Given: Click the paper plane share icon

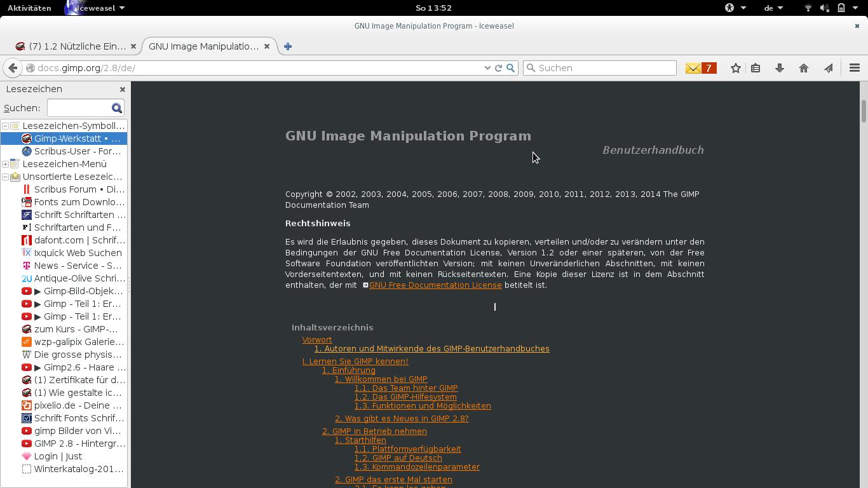Looking at the screenshot, I should coord(828,68).
